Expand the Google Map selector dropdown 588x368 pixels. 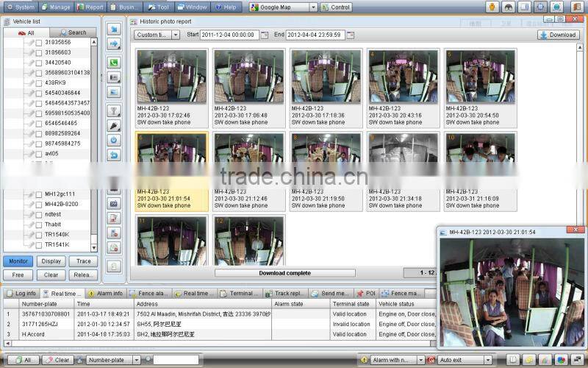tap(314, 7)
